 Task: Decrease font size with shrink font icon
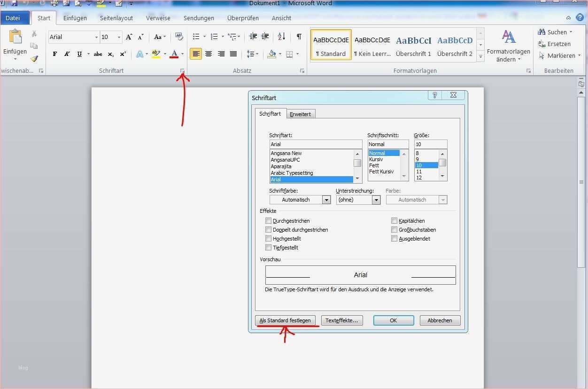click(140, 37)
